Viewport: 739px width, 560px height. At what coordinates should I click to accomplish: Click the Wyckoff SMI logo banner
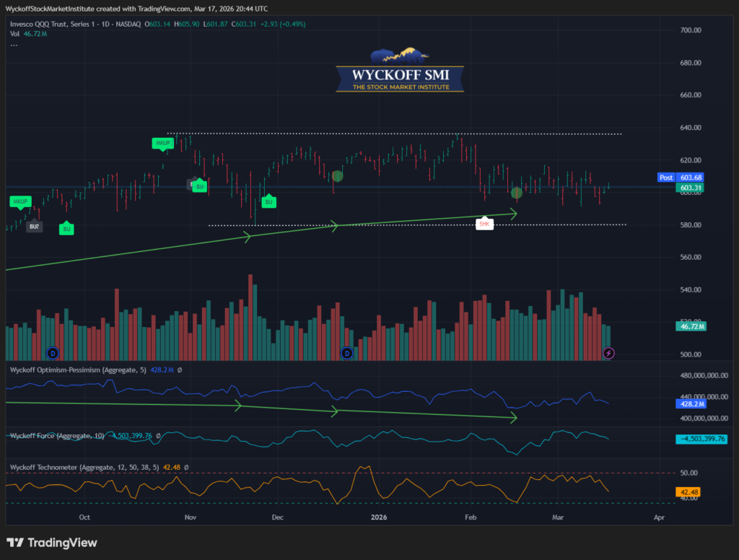point(400,71)
